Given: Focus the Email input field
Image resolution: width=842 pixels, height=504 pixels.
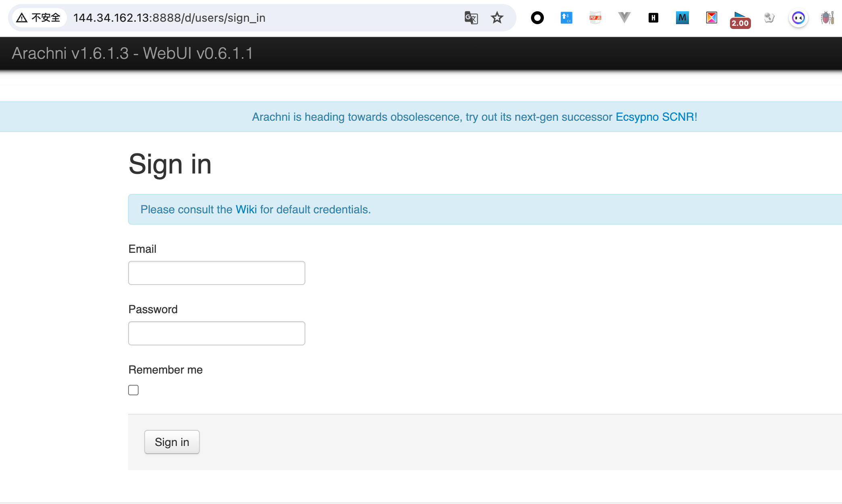Looking at the screenshot, I should [x=216, y=273].
